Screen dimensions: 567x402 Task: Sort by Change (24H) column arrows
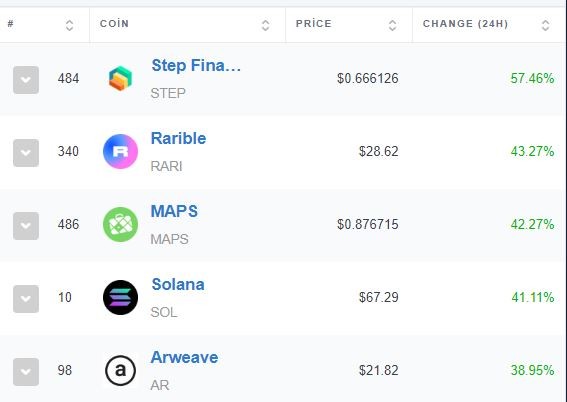pyautogui.click(x=545, y=25)
